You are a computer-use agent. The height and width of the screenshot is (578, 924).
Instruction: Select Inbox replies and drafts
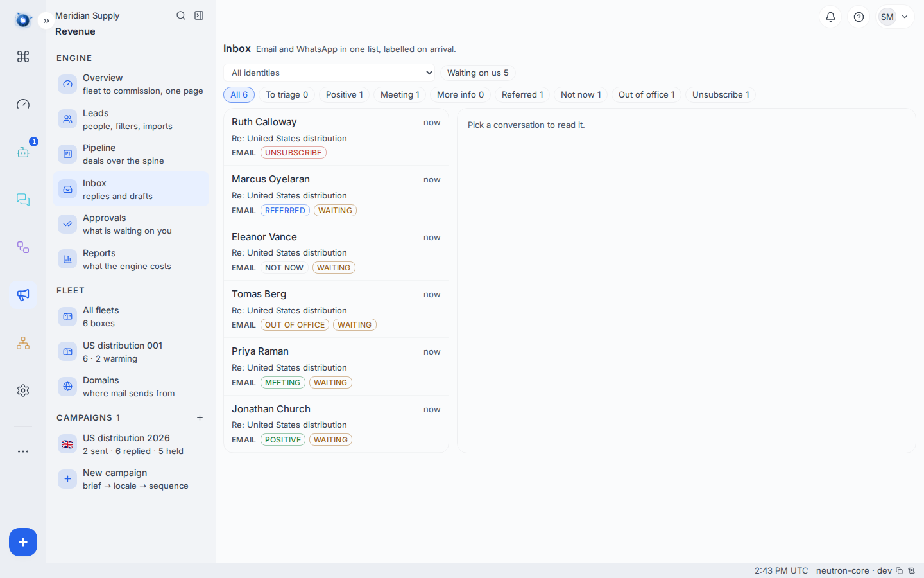pos(131,189)
